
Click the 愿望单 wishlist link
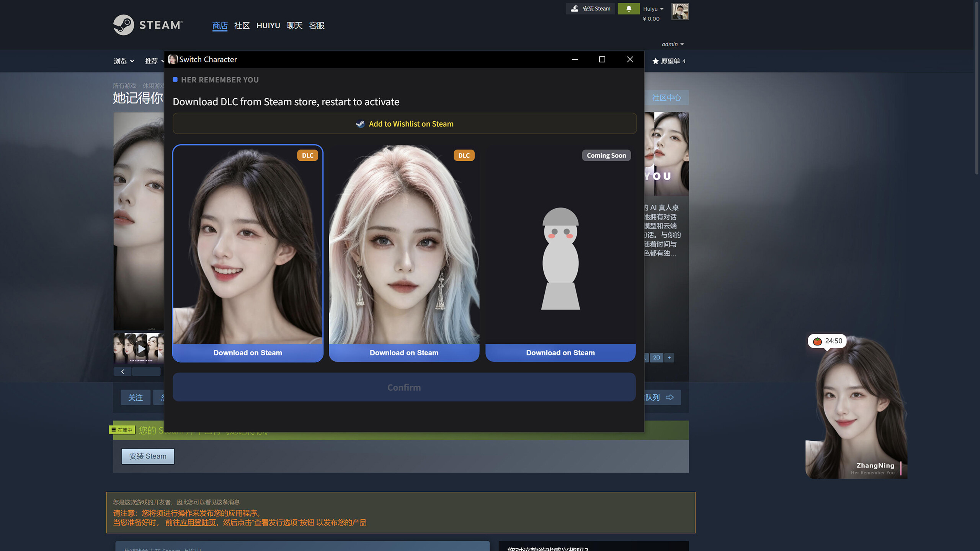tap(669, 61)
